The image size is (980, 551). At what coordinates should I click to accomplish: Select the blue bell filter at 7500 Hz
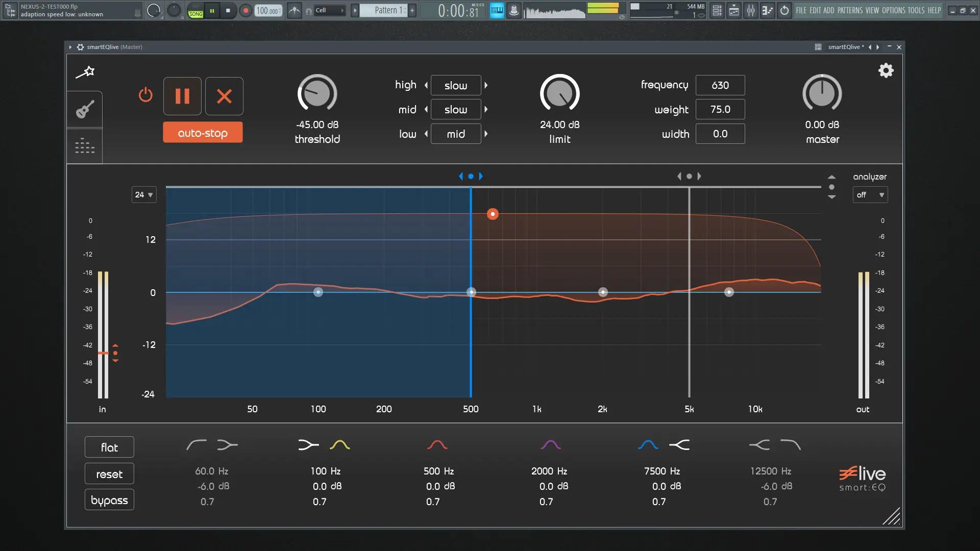point(648,445)
